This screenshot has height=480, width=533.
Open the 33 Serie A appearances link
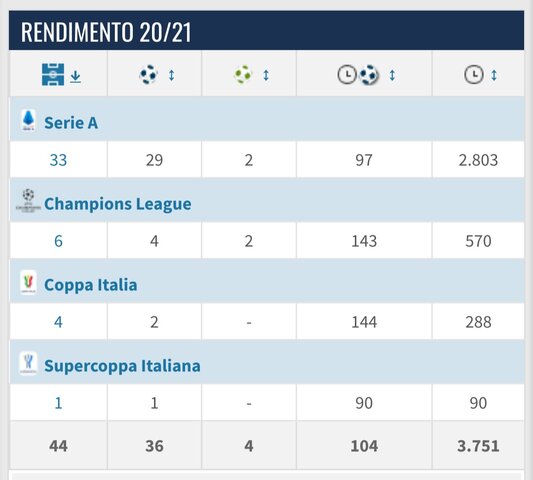(58, 160)
